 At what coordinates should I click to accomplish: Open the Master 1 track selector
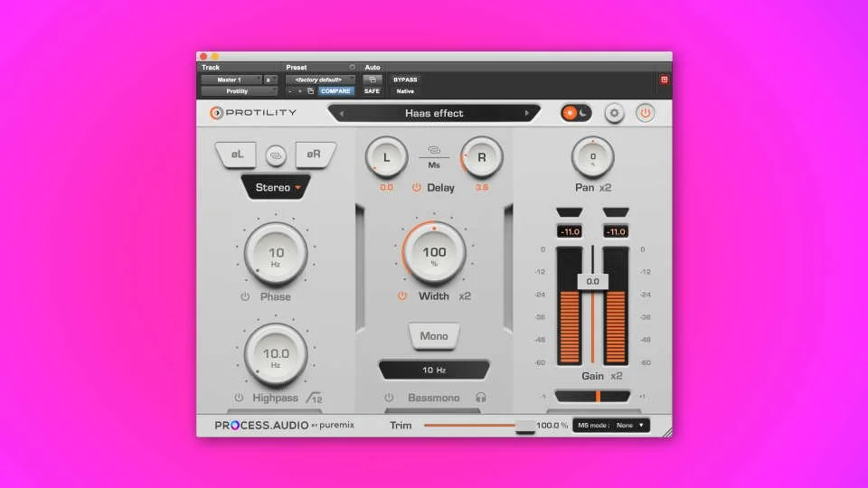click(231, 80)
